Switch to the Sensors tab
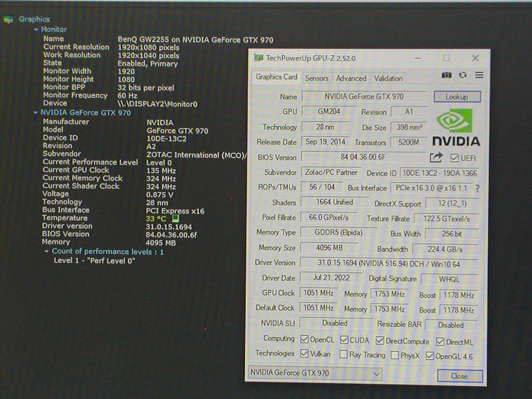The height and width of the screenshot is (399, 532). [317, 78]
